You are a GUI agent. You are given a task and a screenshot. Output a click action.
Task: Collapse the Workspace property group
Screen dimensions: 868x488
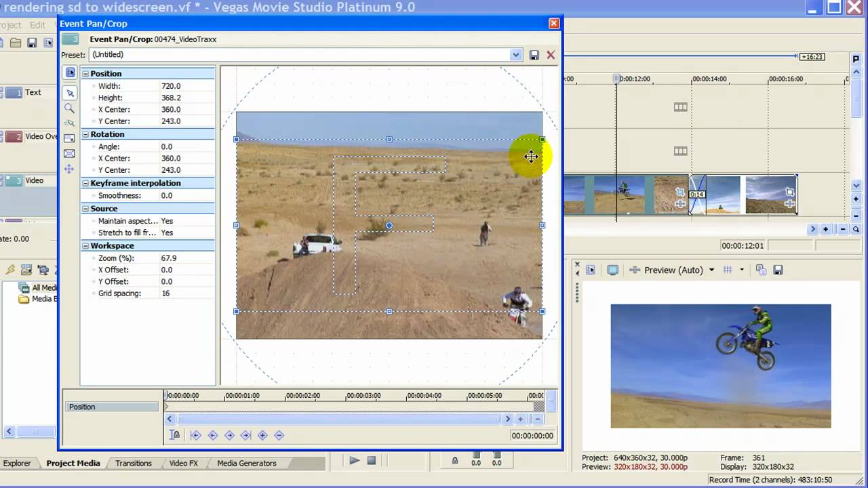tap(86, 245)
